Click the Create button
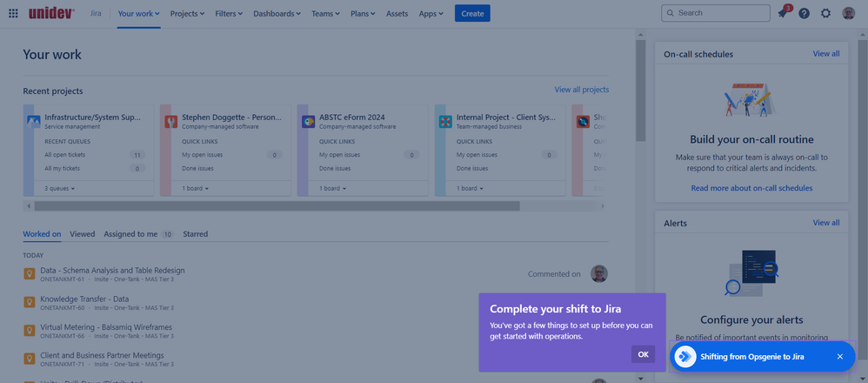The image size is (868, 383). pos(472,13)
